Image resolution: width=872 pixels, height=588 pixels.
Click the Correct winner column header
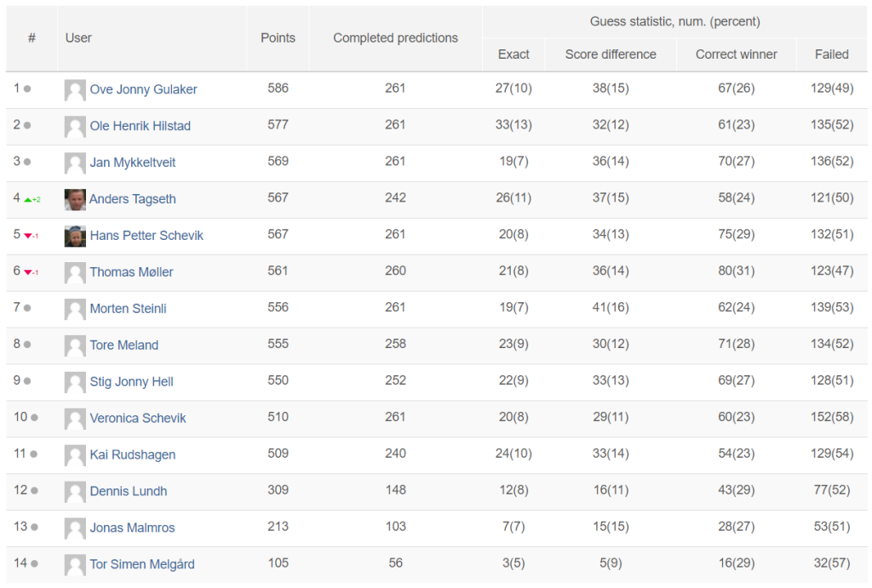pos(737,54)
